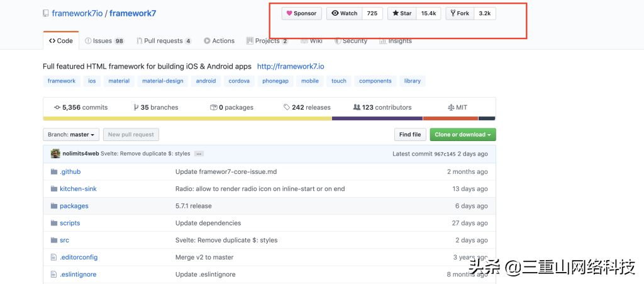The width and height of the screenshot is (644, 284).
Task: Select the cordova topic tag
Action: pos(239,81)
